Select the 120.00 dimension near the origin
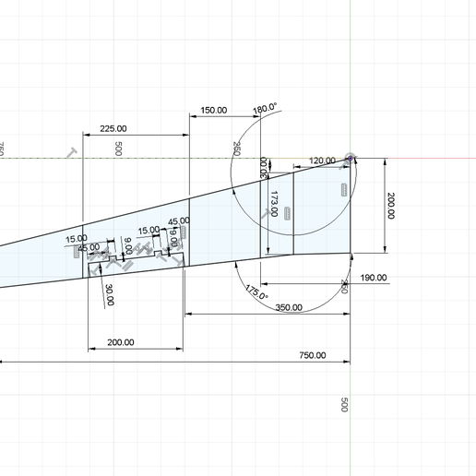The image size is (476, 476). (x=322, y=161)
